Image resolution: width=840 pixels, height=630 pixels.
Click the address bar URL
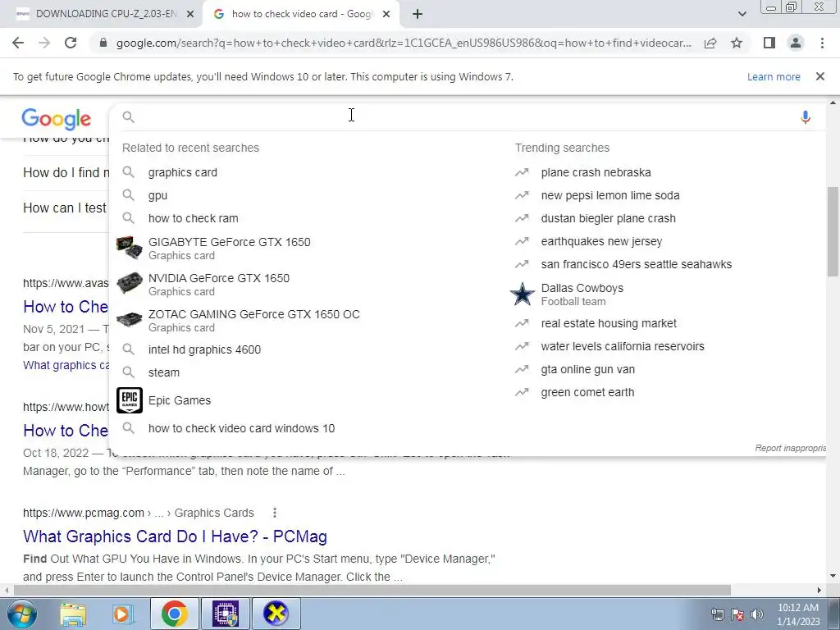(x=404, y=43)
